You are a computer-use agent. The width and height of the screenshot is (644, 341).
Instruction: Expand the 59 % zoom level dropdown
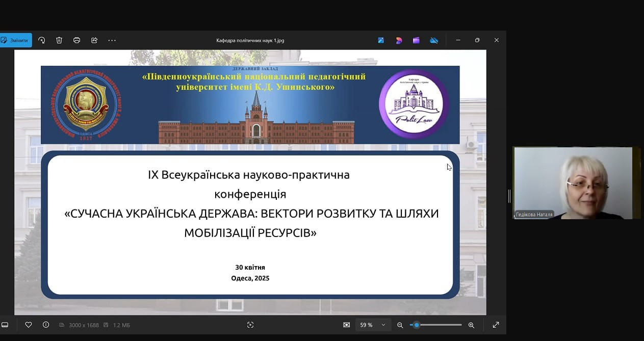(383, 325)
